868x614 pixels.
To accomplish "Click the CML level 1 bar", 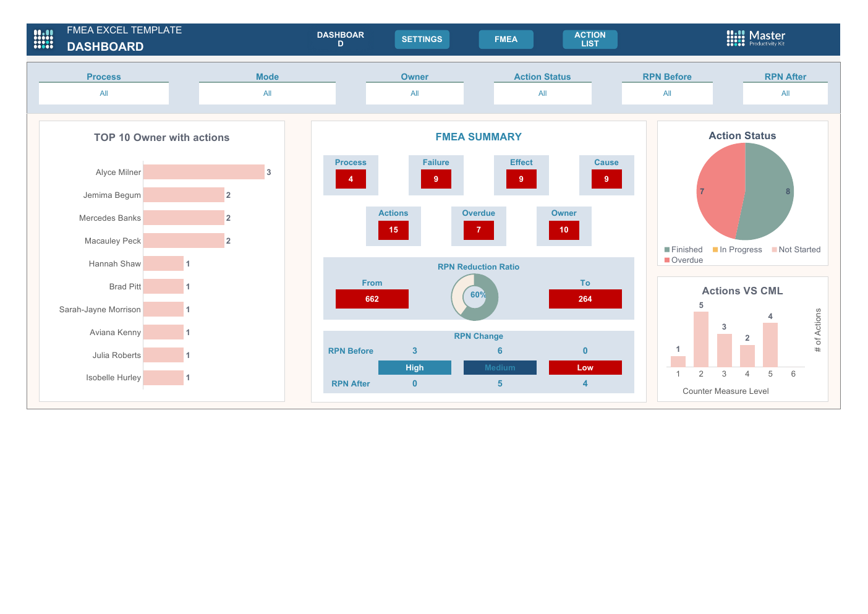I will [x=678, y=361].
